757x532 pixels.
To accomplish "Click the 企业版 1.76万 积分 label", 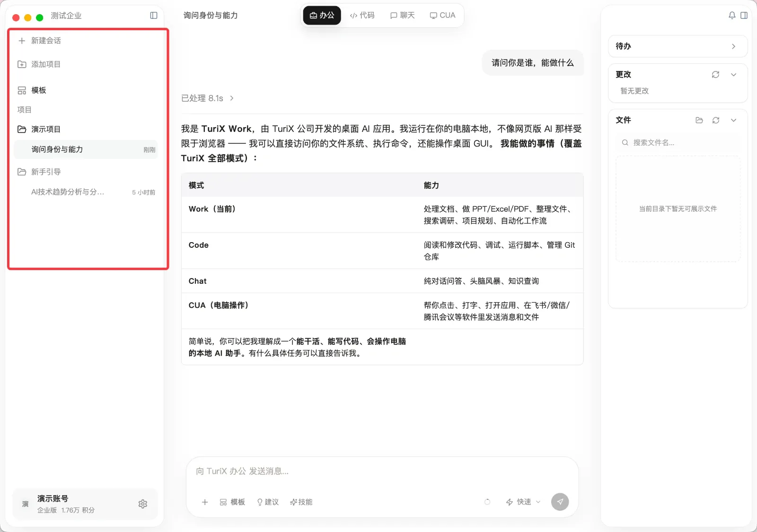I will coord(66,510).
